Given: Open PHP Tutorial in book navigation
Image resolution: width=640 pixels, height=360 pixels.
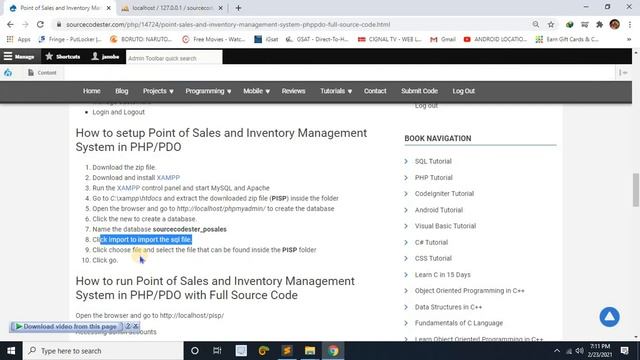Looking at the screenshot, I should coord(433,178).
